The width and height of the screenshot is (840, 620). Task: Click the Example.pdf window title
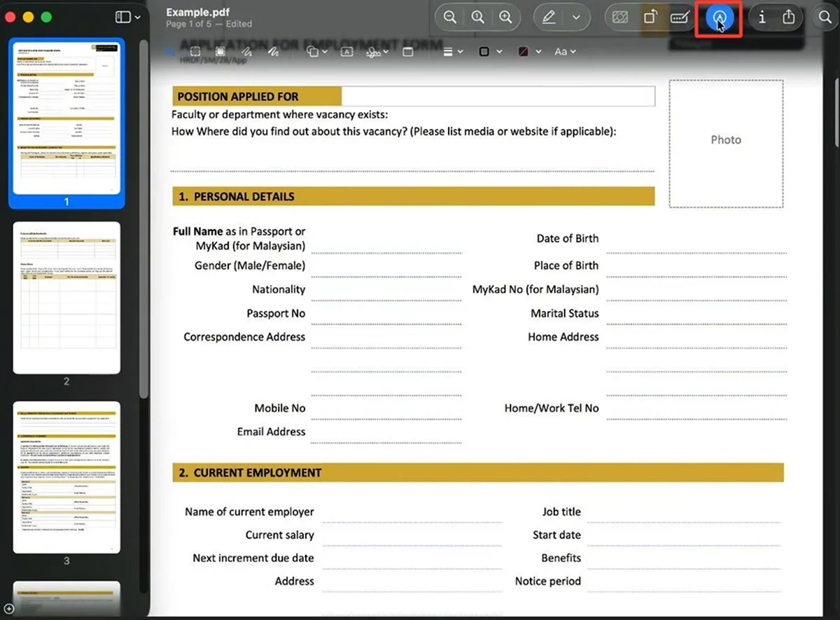coord(198,13)
